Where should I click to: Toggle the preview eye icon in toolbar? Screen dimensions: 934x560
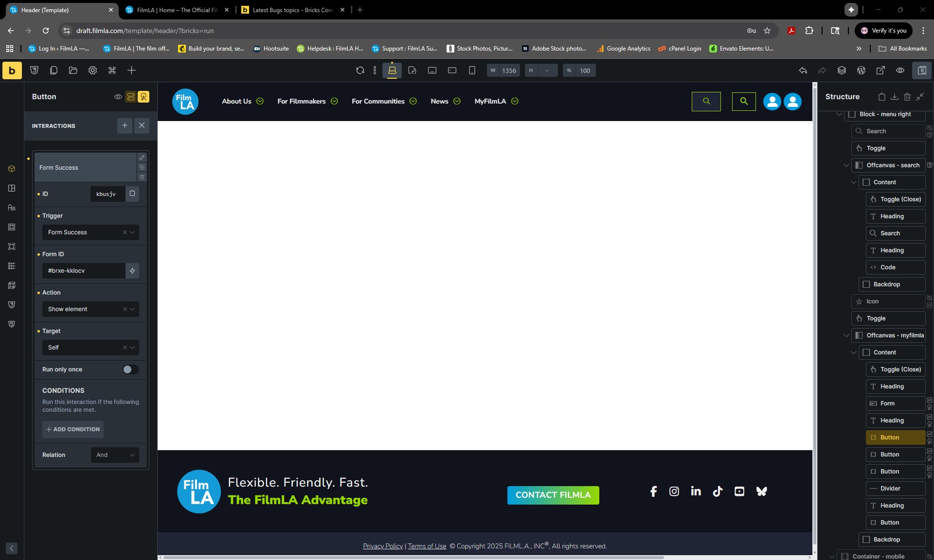tap(900, 70)
